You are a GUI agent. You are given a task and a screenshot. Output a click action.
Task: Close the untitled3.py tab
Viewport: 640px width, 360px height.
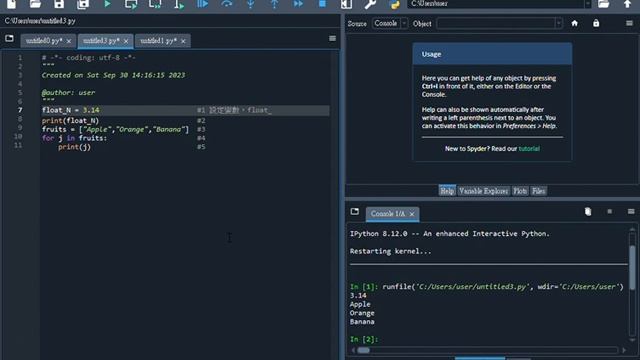click(126, 41)
